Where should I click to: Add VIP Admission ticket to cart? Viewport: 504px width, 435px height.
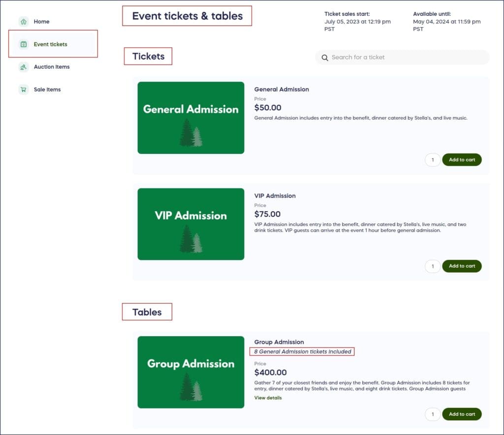(462, 266)
